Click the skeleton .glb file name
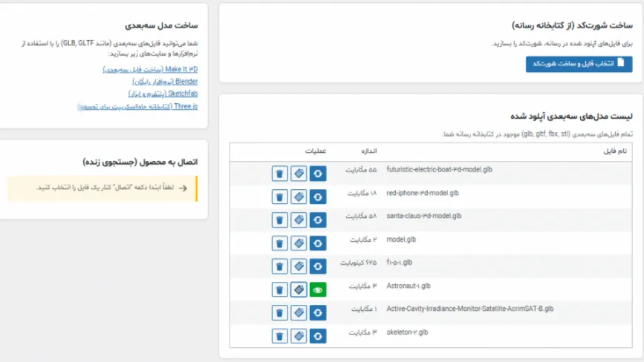 click(x=407, y=332)
